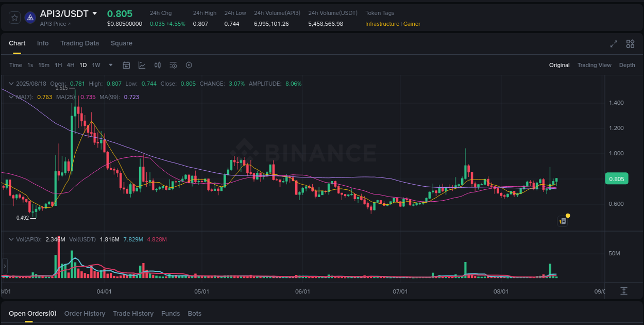Screen dimensions: 644x325
Task: Open the indicator list settings icon
Action: coord(173,65)
